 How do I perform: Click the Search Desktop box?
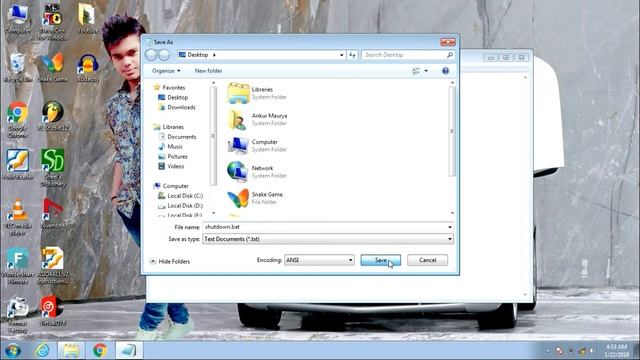tap(408, 55)
